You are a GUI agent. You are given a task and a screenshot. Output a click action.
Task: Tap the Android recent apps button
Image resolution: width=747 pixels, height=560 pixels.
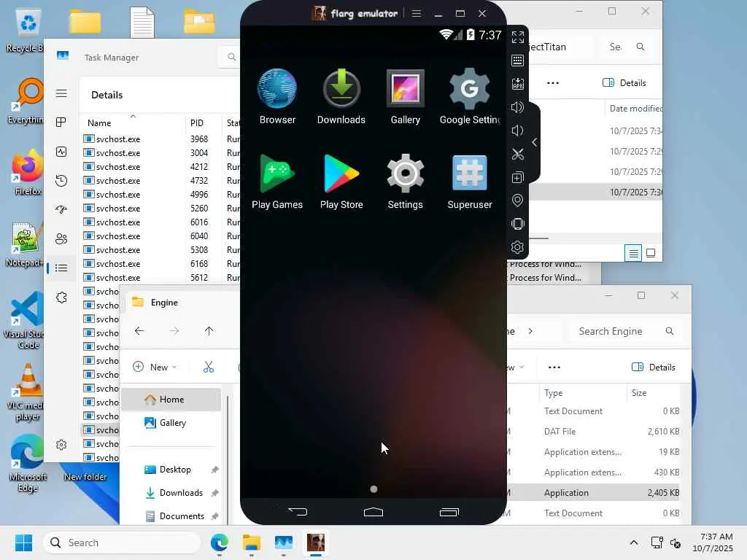point(449,512)
